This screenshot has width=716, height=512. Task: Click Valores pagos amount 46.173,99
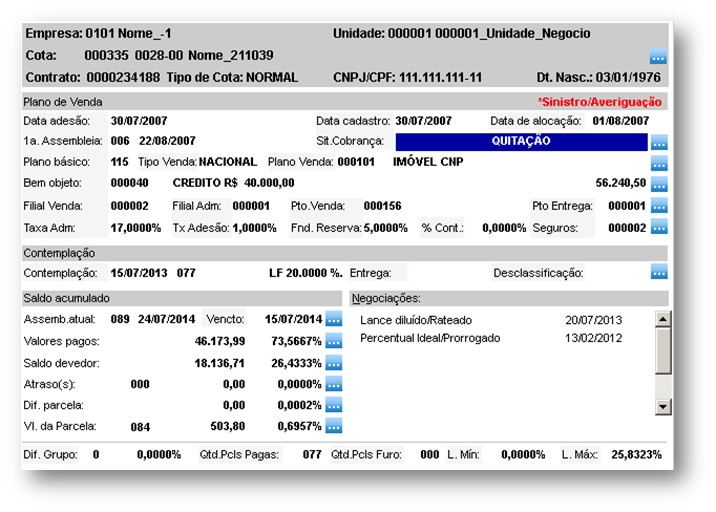pos(220,341)
